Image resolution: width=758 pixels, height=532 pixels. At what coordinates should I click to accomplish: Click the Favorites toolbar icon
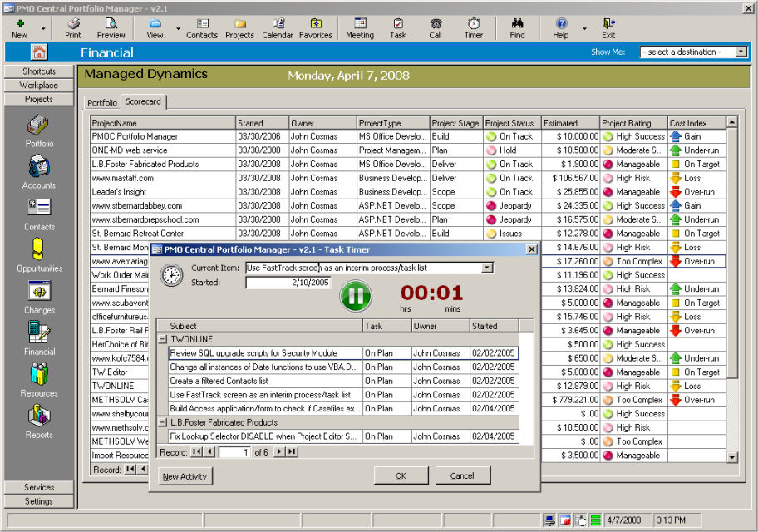click(316, 28)
